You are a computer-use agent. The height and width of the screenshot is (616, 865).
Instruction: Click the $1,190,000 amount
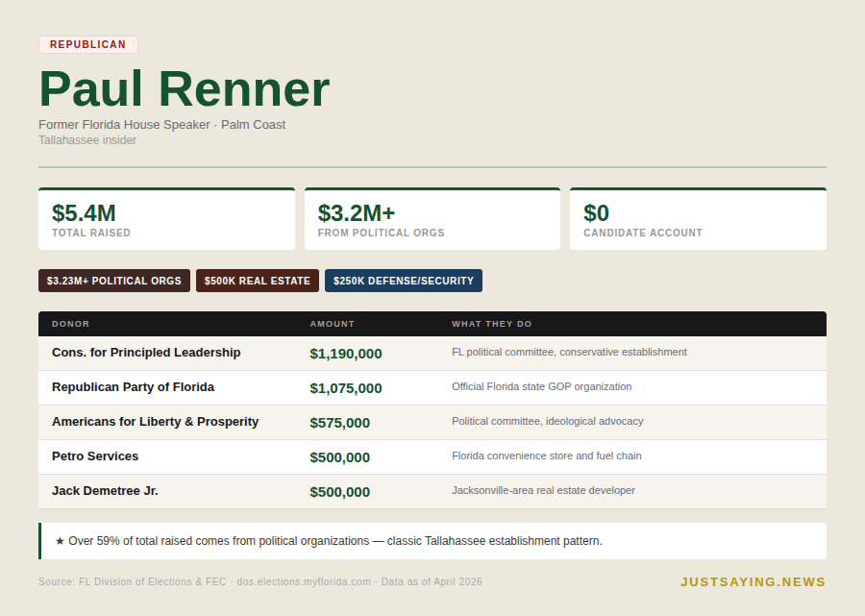pyautogui.click(x=345, y=354)
